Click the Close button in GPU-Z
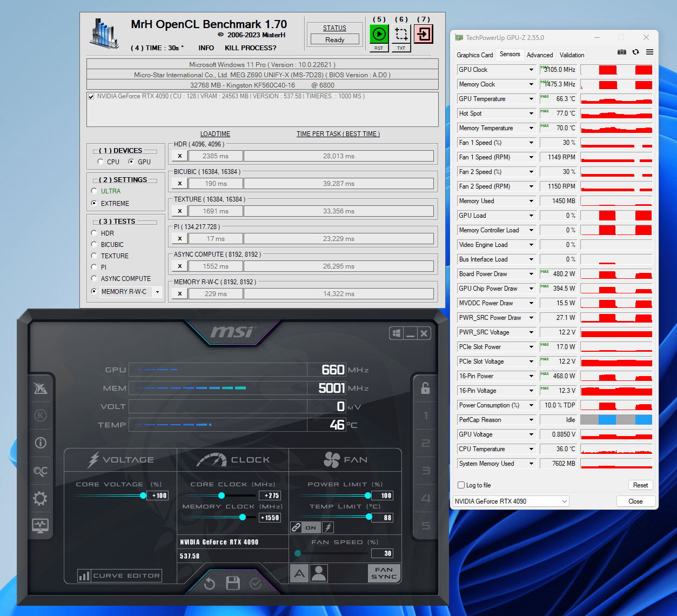 tap(635, 501)
